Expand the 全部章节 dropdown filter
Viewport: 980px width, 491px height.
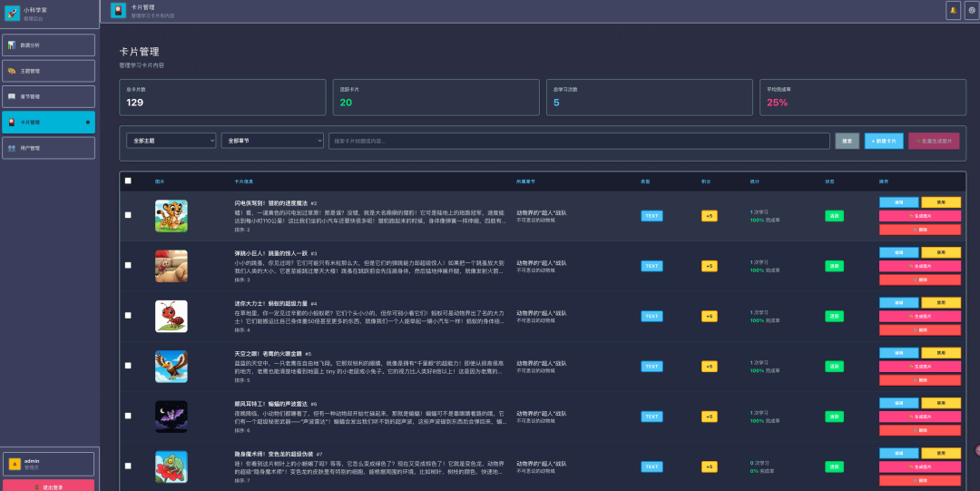point(272,141)
